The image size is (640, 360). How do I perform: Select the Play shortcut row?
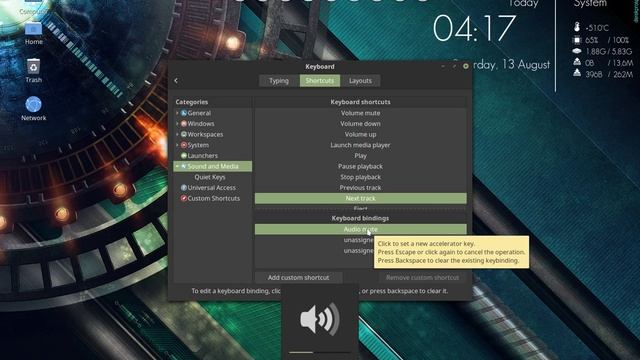360,156
